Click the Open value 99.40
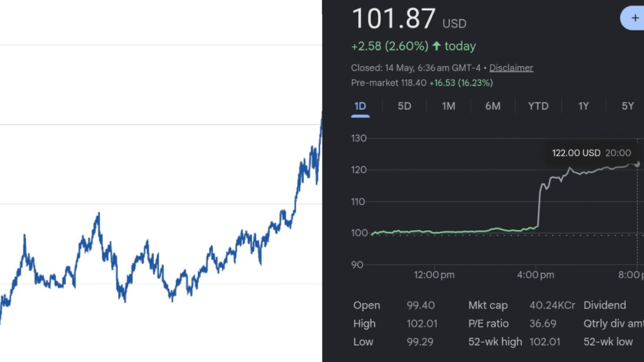The width and height of the screenshot is (644, 362). coord(421,305)
